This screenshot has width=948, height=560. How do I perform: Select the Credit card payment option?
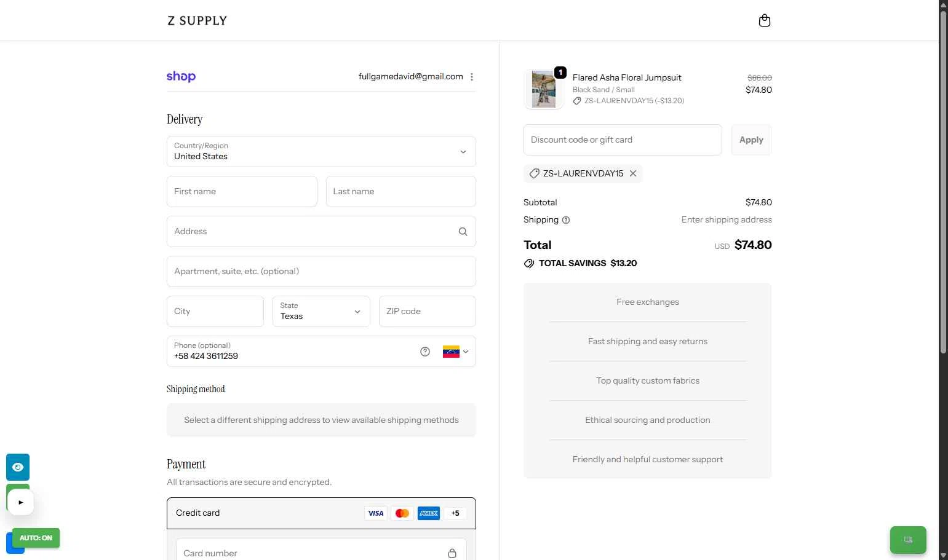(321, 513)
